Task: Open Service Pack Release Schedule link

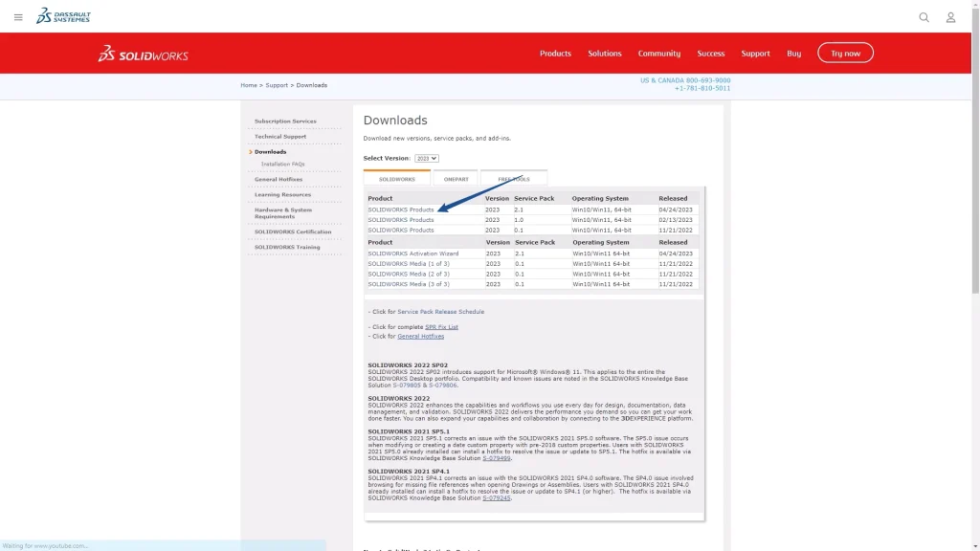Action: click(x=440, y=312)
